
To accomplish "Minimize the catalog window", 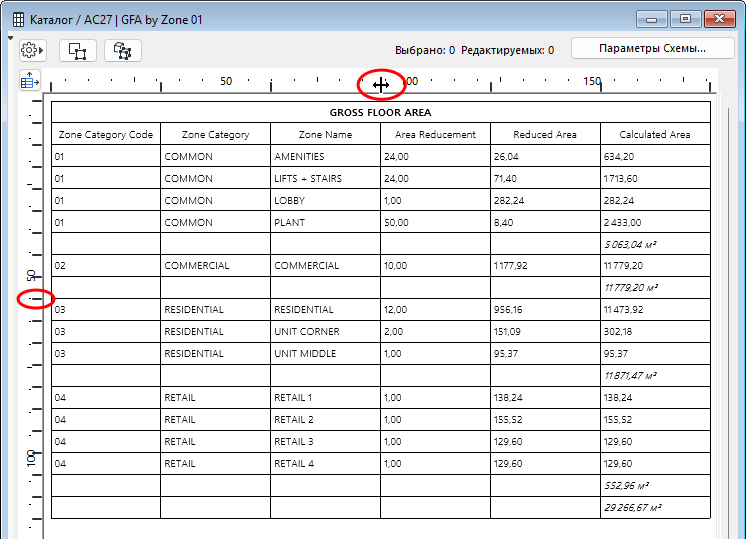I will (x=652, y=19).
